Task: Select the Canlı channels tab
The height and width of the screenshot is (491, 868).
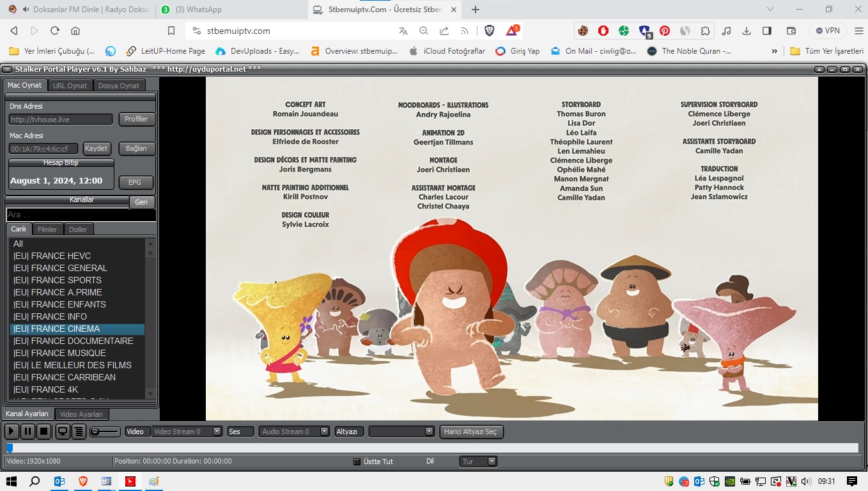Action: point(19,229)
